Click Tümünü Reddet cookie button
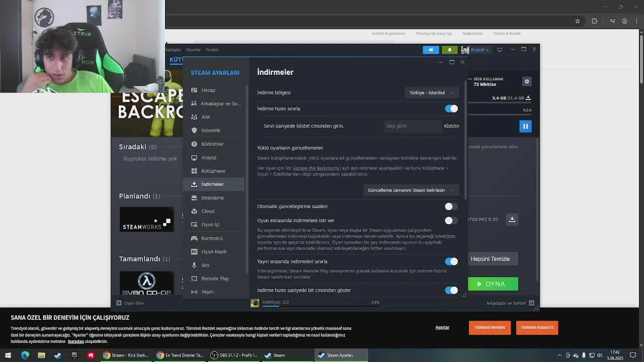This screenshot has width=644, height=362. 490,327
